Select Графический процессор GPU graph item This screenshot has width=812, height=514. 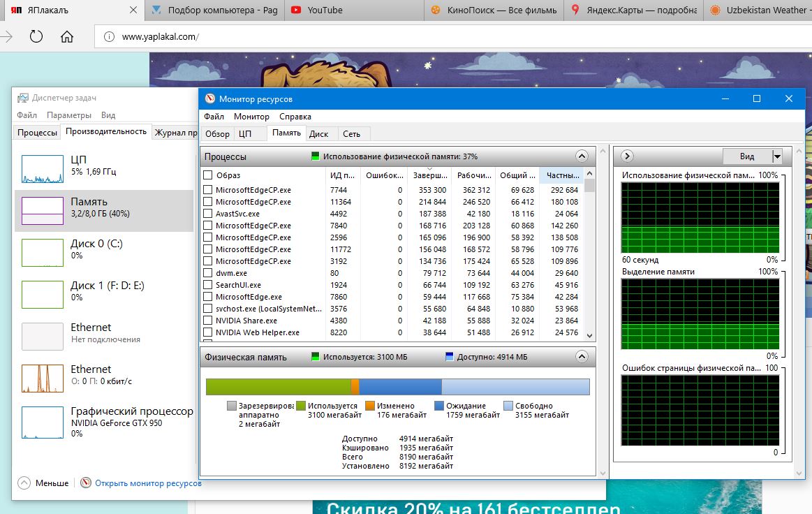[x=42, y=422]
